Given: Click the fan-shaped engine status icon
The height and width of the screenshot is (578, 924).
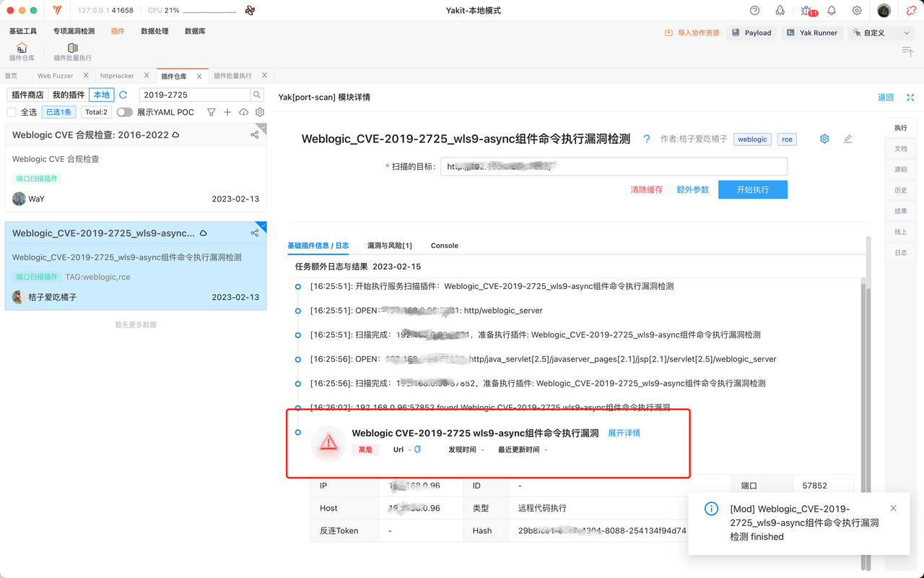Looking at the screenshot, I should [250, 11].
